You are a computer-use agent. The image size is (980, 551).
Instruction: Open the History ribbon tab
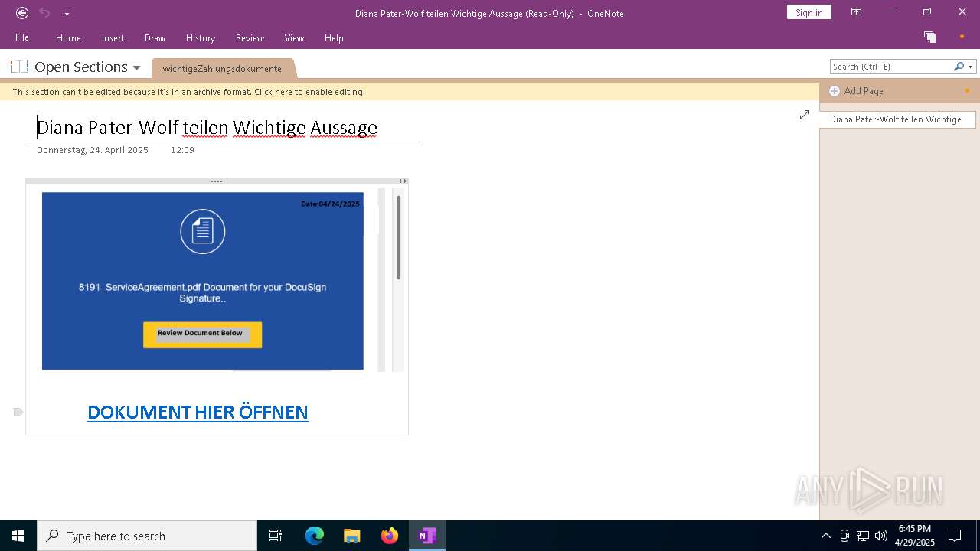click(201, 37)
